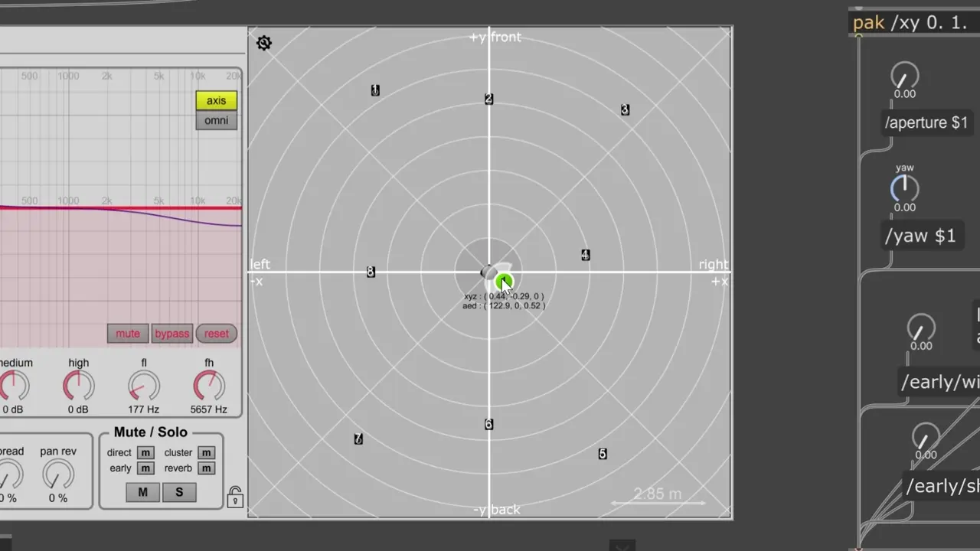Mute the cluster signal
The height and width of the screenshot is (551, 980).
point(206,453)
